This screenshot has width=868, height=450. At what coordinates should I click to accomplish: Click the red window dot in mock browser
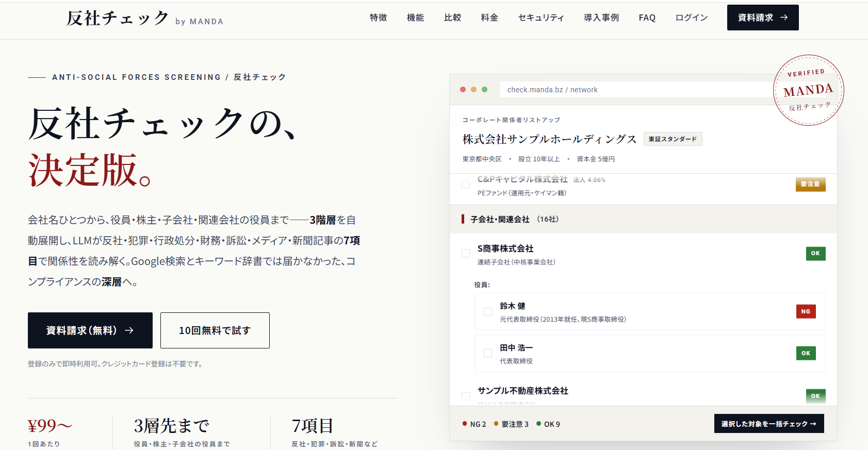(463, 90)
